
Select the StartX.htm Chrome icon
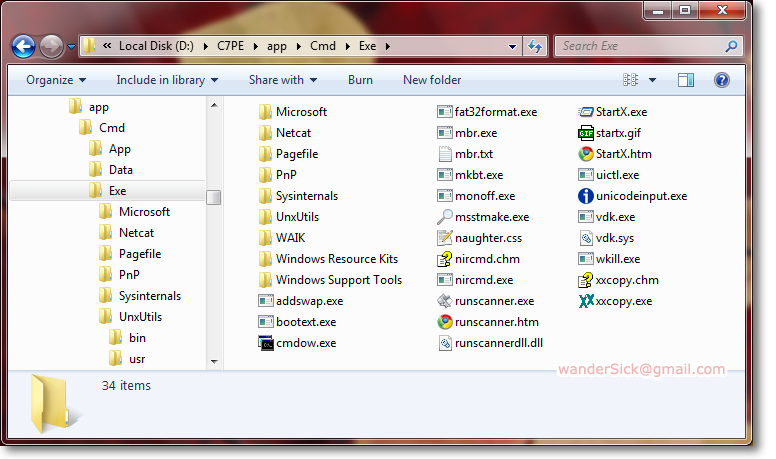(585, 154)
